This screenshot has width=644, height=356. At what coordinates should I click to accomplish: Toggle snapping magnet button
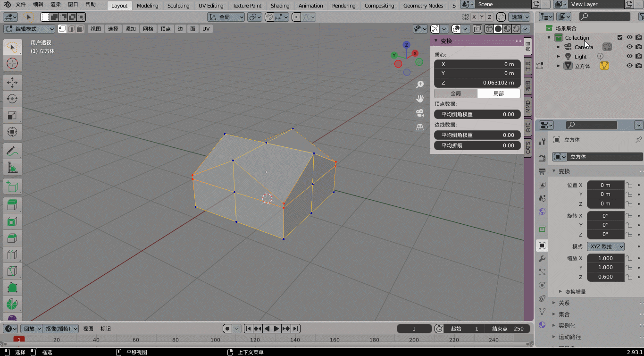269,17
